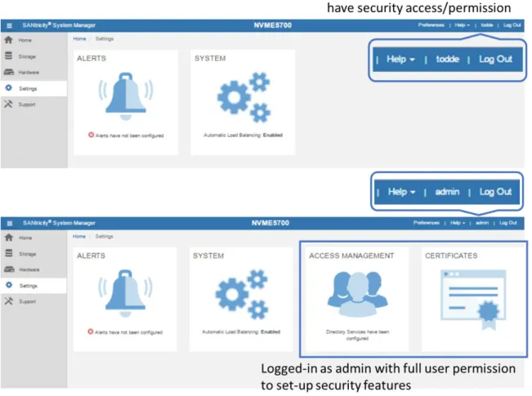Image resolution: width=532 pixels, height=396 pixels.
Task: Open Access Management people icon
Action: pyautogui.click(x=357, y=294)
